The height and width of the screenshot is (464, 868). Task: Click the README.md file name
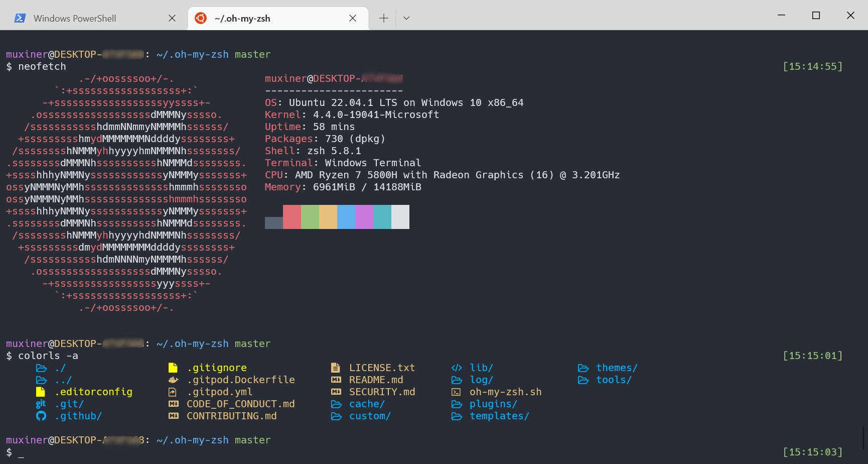(x=376, y=380)
